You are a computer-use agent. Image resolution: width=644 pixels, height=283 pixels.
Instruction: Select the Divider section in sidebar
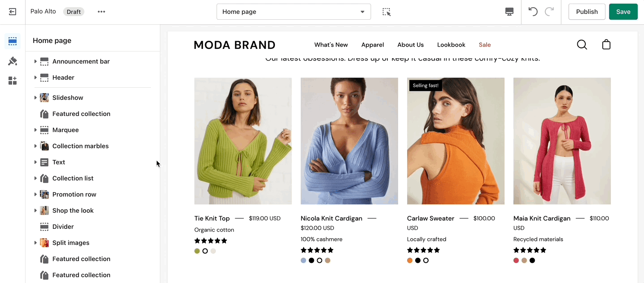63,227
